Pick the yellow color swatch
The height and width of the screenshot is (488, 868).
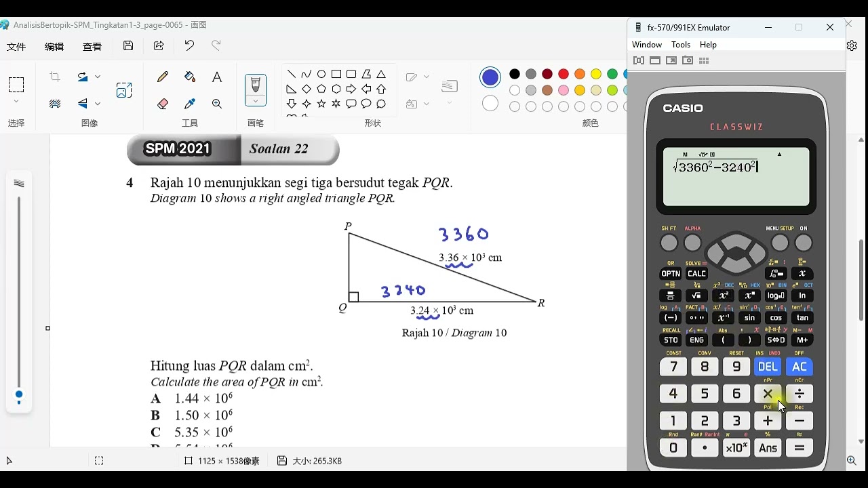click(x=596, y=74)
